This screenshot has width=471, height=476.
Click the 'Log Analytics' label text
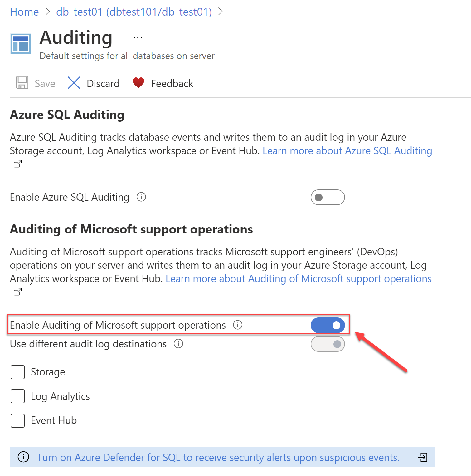click(60, 396)
